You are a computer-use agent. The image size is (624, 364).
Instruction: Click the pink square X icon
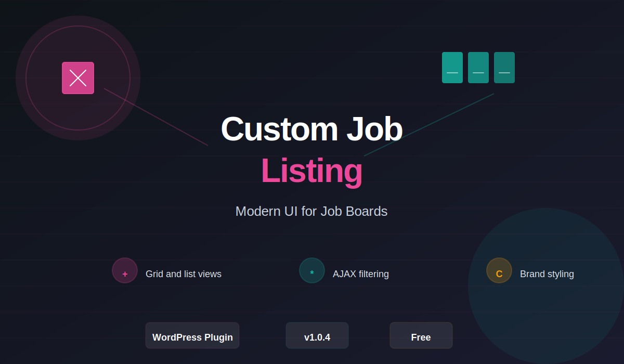click(78, 78)
